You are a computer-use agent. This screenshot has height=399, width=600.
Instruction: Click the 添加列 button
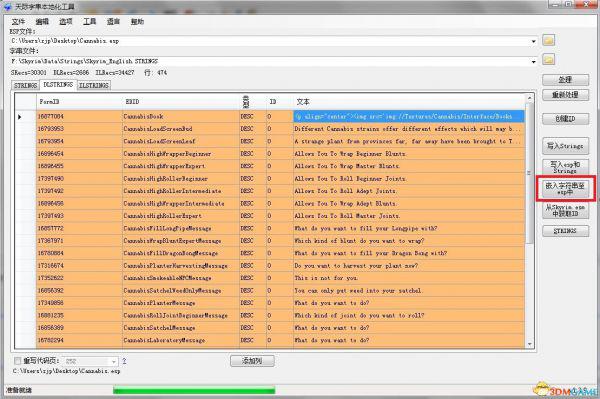(x=252, y=361)
